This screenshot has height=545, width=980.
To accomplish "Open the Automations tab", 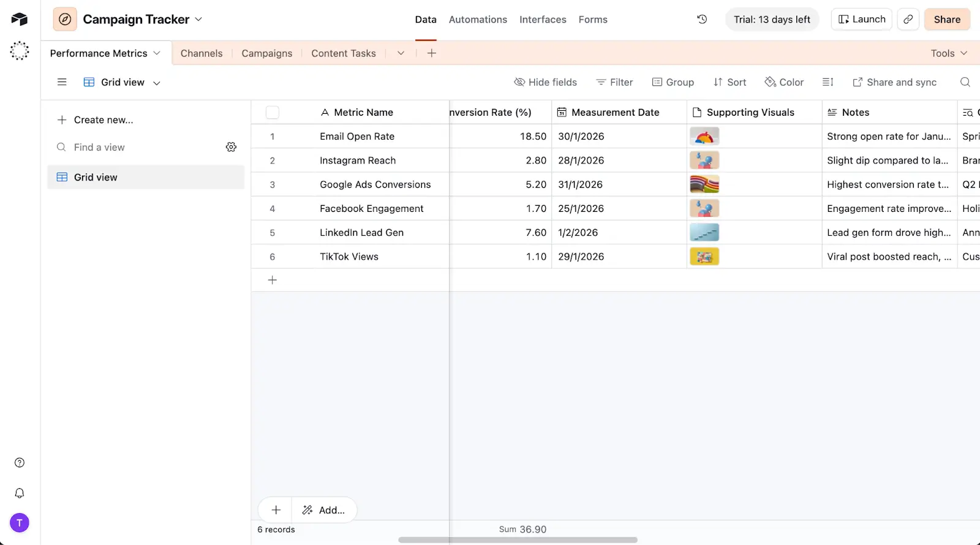I will 478,20.
